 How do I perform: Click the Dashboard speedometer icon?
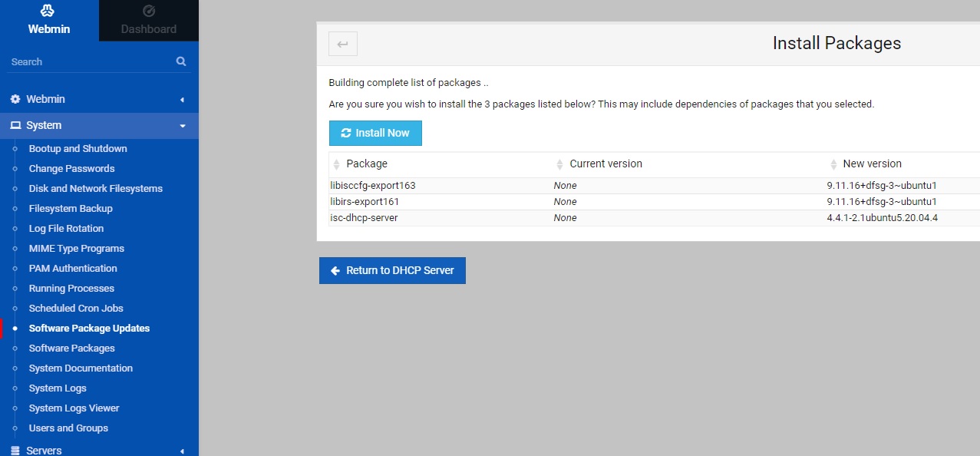149,12
